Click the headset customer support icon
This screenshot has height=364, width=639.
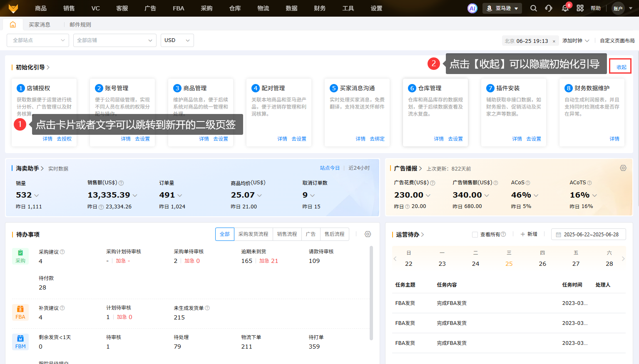(549, 8)
